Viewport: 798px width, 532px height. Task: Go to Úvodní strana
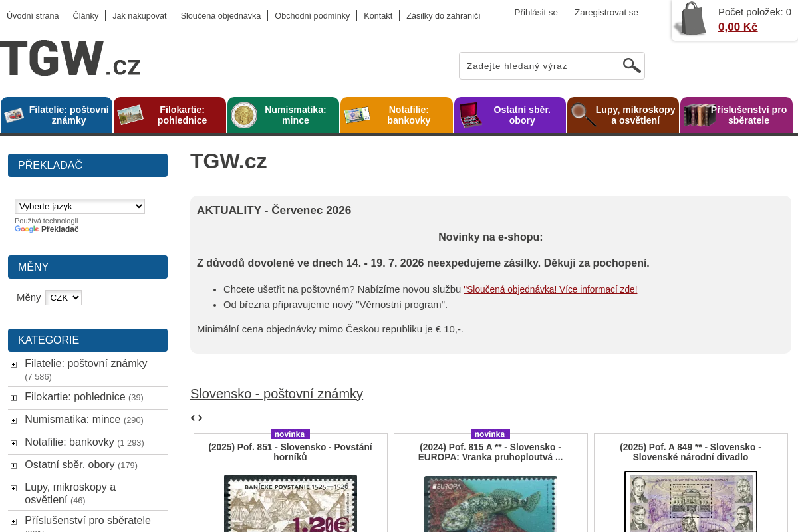click(33, 15)
